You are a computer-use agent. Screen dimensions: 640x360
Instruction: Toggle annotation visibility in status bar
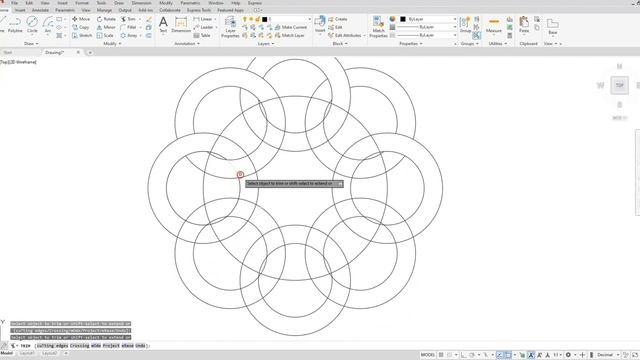(531, 355)
